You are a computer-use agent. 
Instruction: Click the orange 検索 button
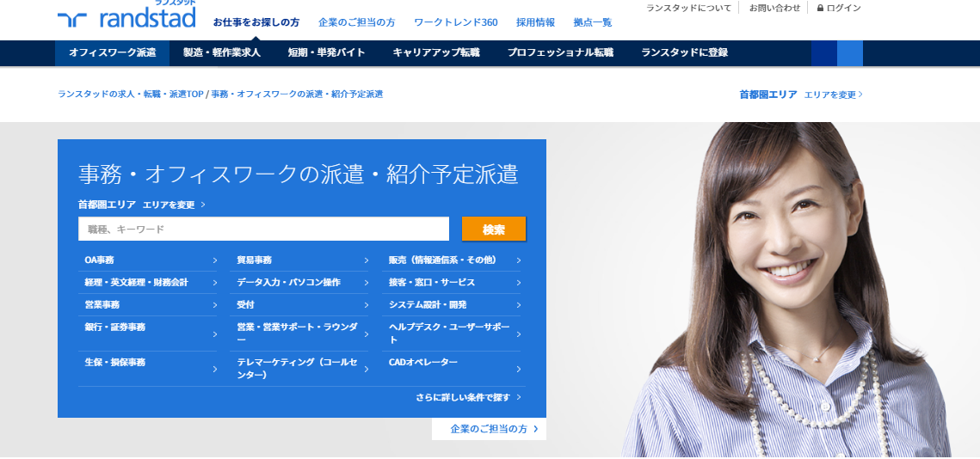tap(494, 229)
